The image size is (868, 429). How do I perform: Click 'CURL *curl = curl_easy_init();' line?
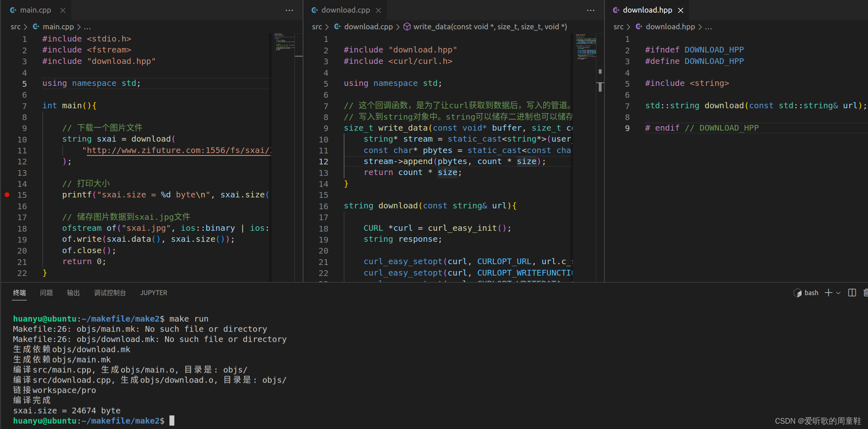[x=437, y=228]
